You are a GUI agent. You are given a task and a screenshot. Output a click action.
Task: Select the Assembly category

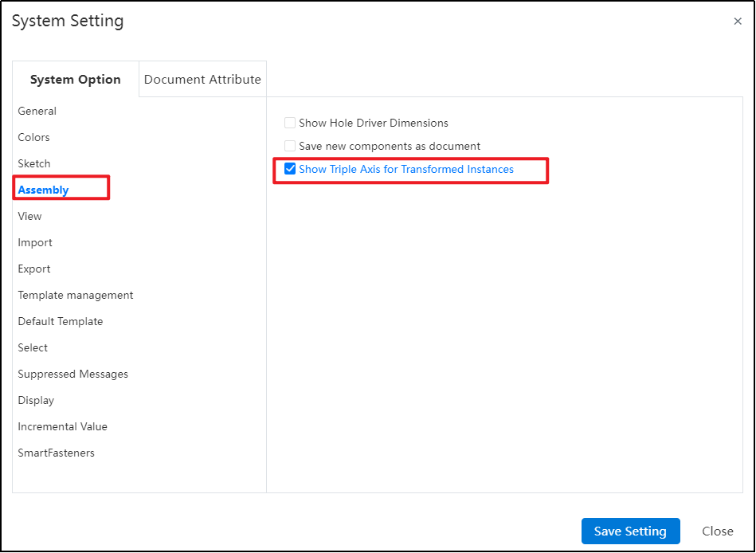(43, 190)
